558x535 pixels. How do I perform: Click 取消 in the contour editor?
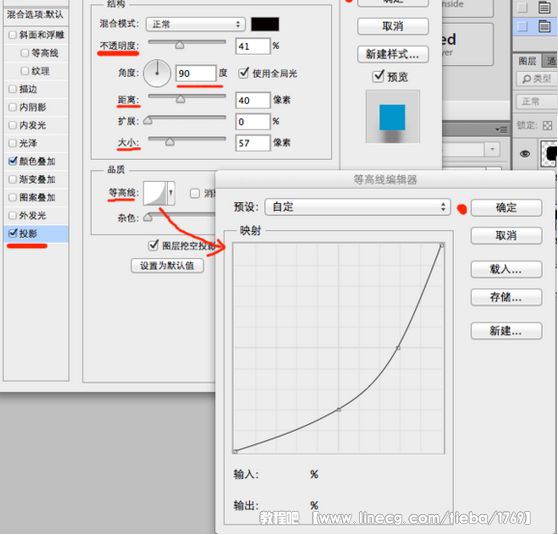coord(506,236)
